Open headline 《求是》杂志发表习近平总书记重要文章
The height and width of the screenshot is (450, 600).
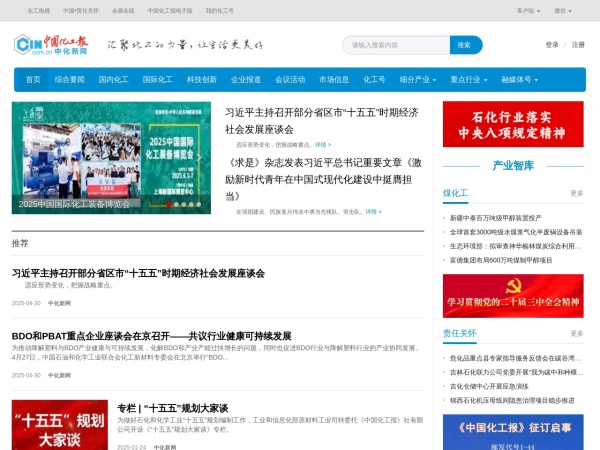click(323, 179)
